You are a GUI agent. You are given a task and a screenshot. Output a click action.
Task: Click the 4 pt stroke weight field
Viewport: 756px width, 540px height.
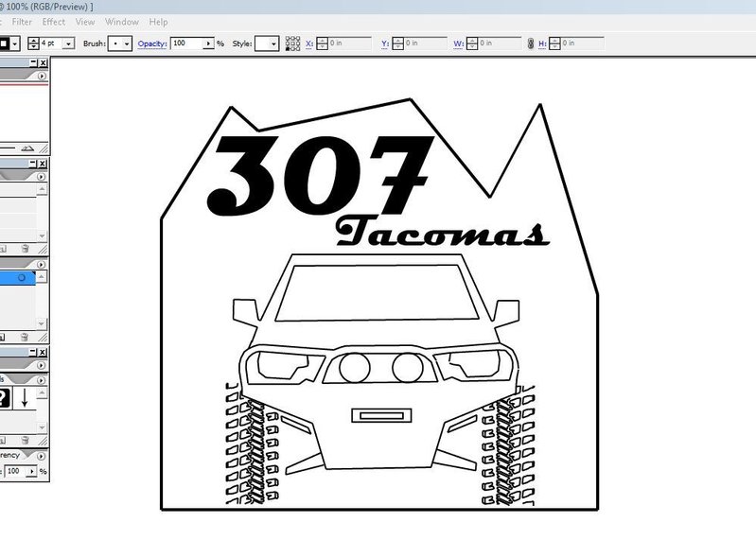[51, 44]
